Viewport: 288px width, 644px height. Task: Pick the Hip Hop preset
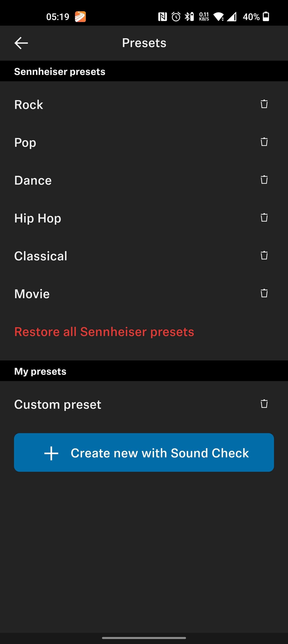click(x=38, y=218)
